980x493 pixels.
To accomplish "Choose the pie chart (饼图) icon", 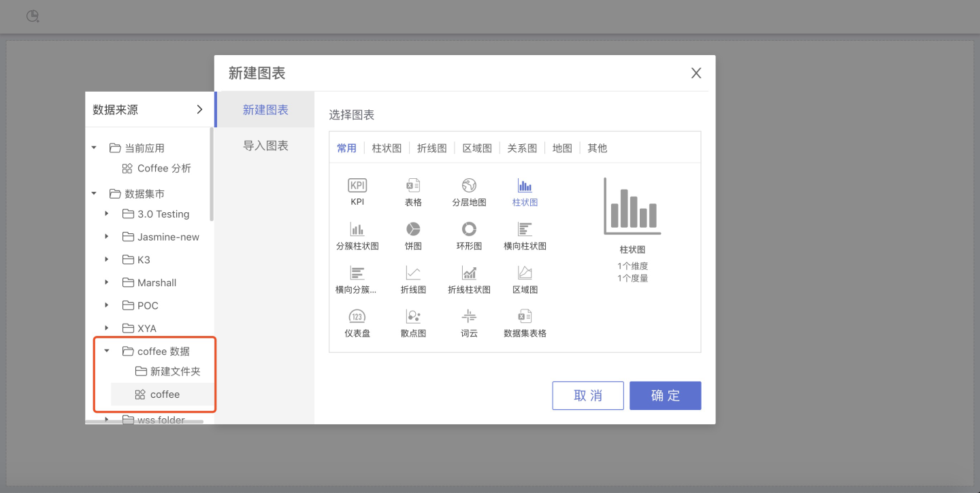I will coord(413,229).
